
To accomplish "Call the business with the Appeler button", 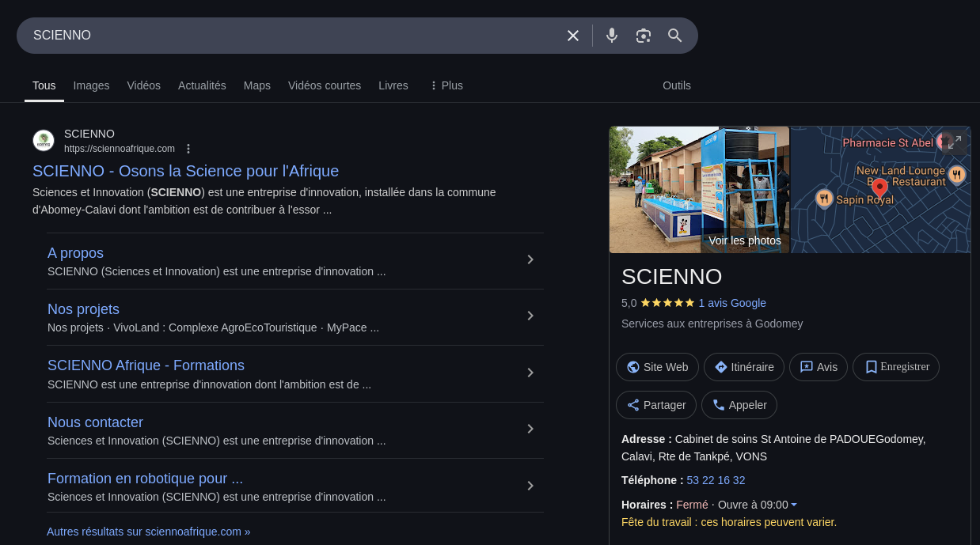I will click(x=739, y=405).
